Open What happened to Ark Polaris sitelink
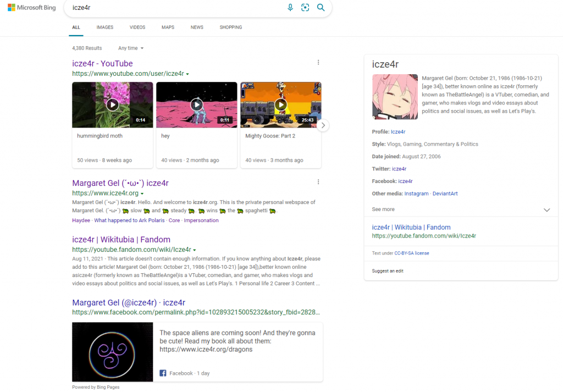 [129, 220]
